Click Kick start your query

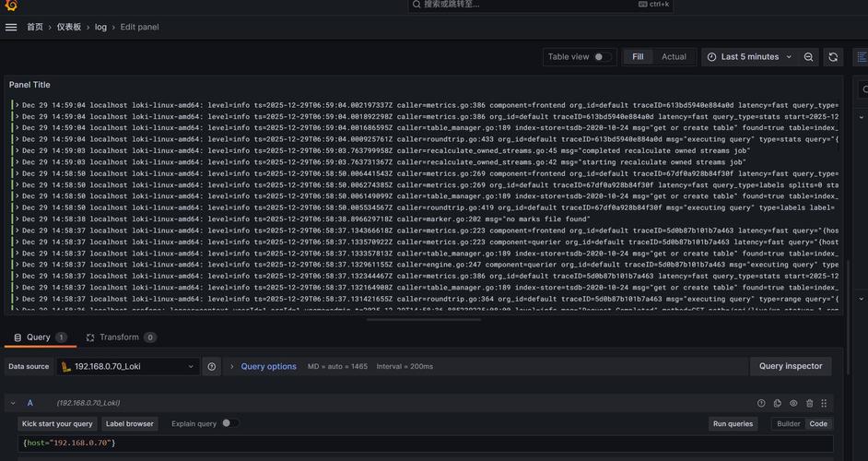[57, 424]
